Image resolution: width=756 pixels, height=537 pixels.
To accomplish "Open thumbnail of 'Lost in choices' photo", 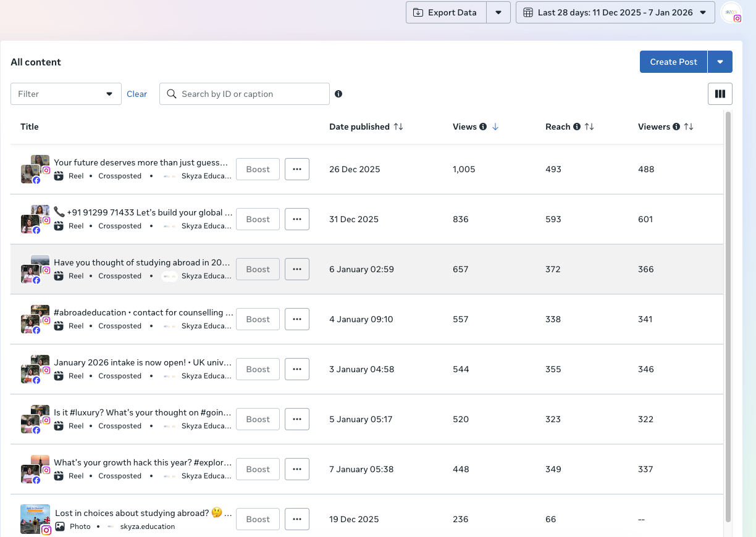I will pyautogui.click(x=35, y=519).
